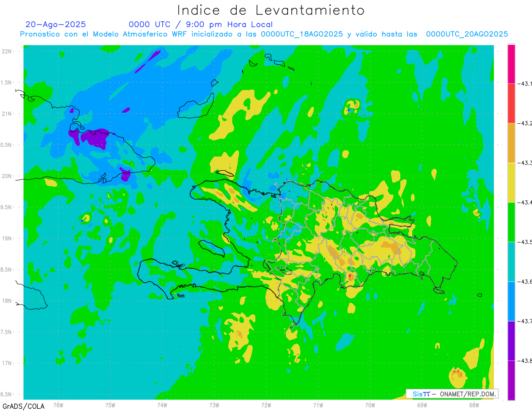Select the green segment of the color scale

point(511,222)
